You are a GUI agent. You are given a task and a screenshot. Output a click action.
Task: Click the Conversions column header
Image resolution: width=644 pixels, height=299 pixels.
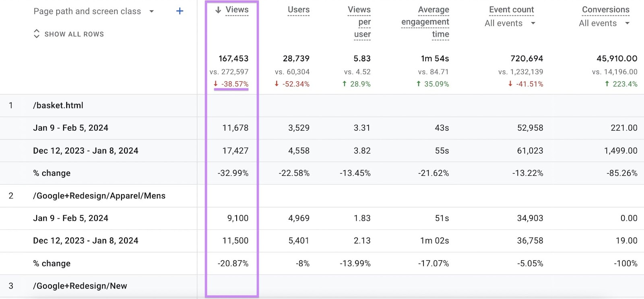tap(605, 9)
